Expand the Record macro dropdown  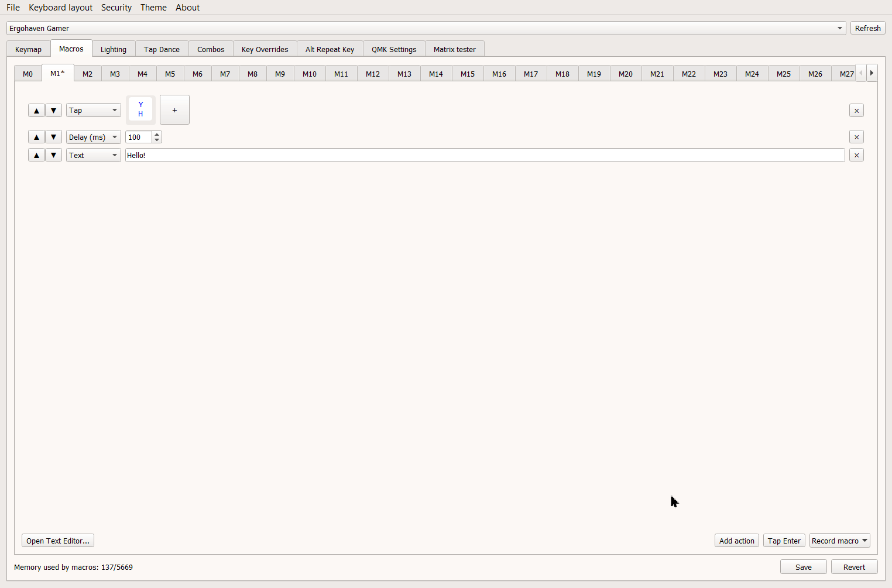click(x=864, y=541)
